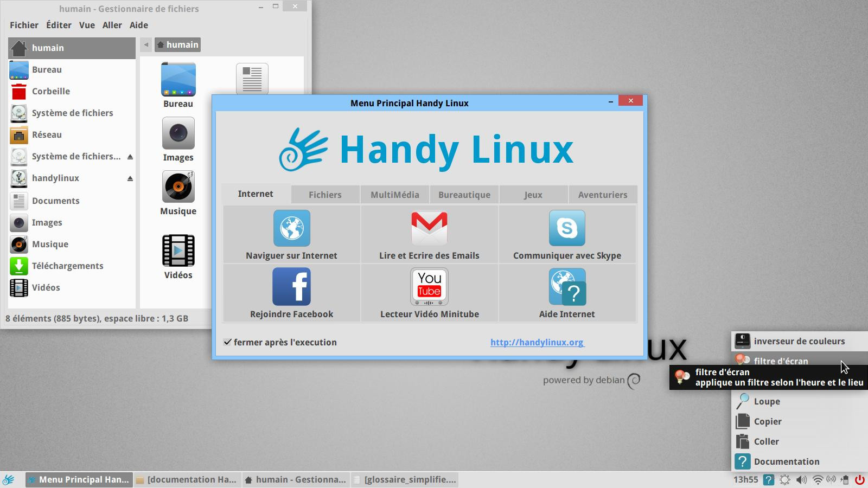This screenshot has width=868, height=488.
Task: Switch to the Bureautique tab
Action: (464, 195)
